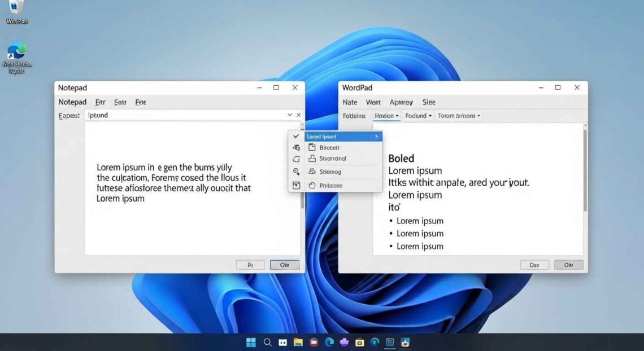Click the Olv button in WordPad

click(x=568, y=265)
